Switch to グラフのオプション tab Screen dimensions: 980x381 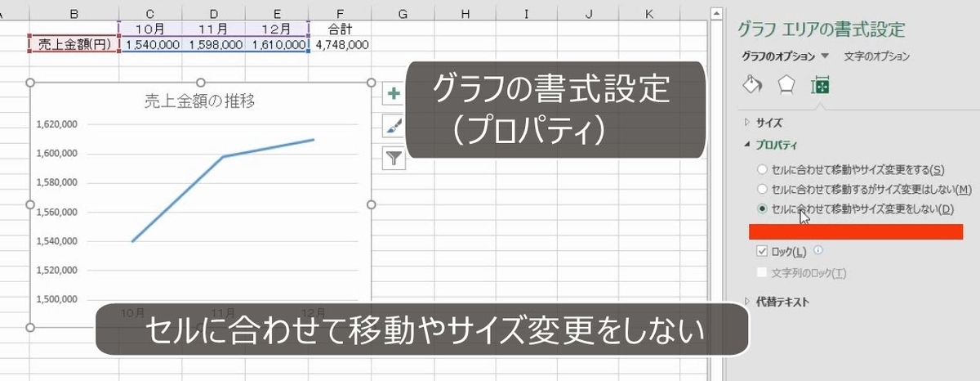point(778,56)
